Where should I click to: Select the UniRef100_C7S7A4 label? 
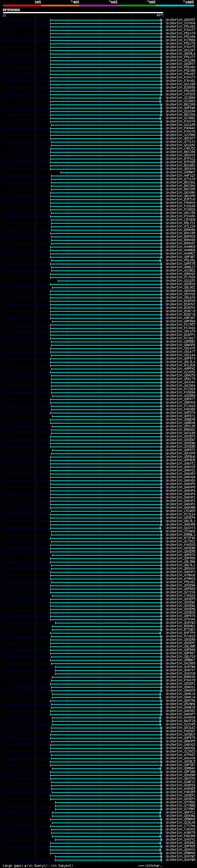180,826
